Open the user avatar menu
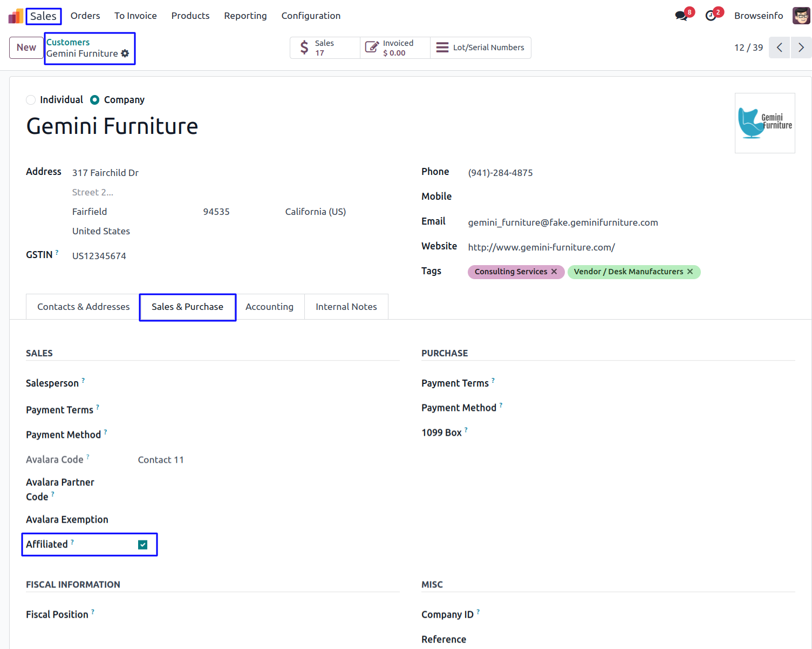This screenshot has width=812, height=649. (x=801, y=16)
